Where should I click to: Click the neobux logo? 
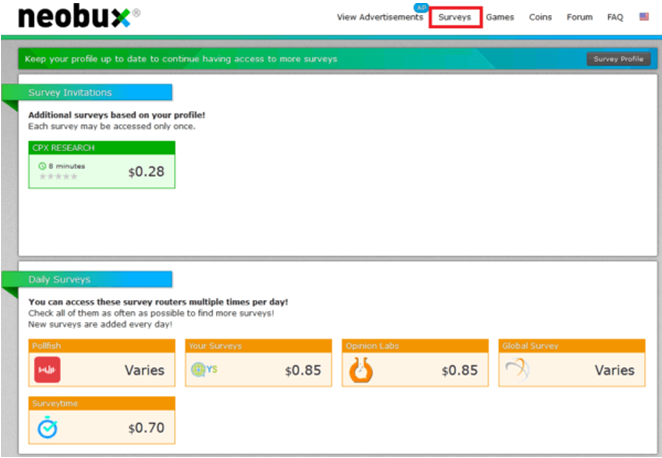click(x=79, y=16)
